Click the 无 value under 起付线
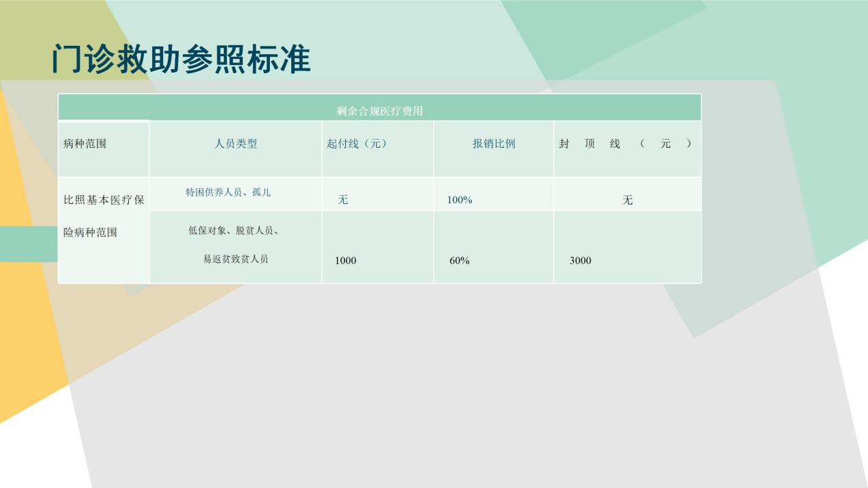 pos(343,200)
